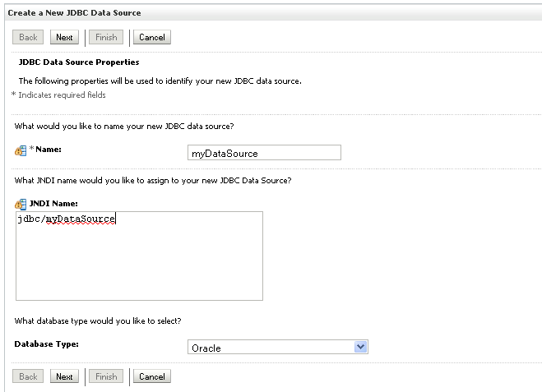Focus the Name field containing myDataSource
Viewport: 542px width, 392px height.
(264, 153)
